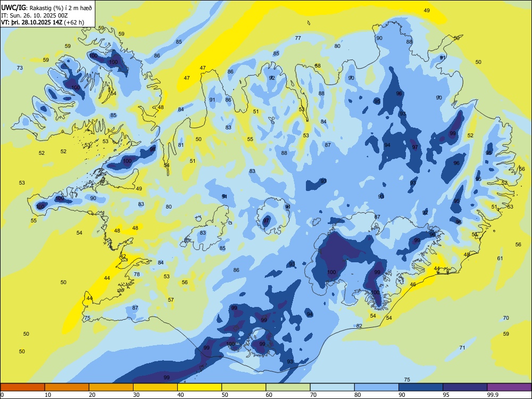This screenshot has height=399, width=532.
Task: Click the humidity value '46' on the map
Action: [413, 284]
